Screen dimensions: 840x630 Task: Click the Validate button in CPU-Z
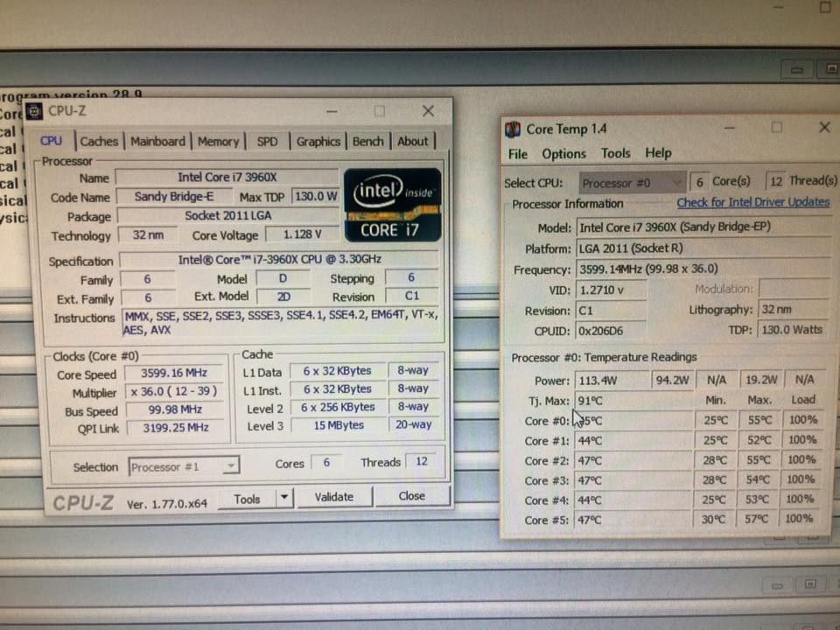coord(333,497)
